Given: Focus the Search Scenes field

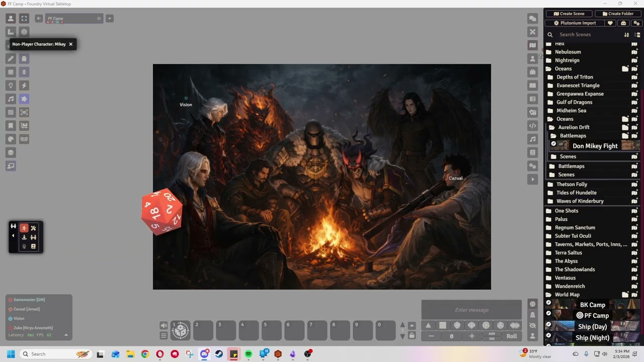Looking at the screenshot, I should coord(589,35).
